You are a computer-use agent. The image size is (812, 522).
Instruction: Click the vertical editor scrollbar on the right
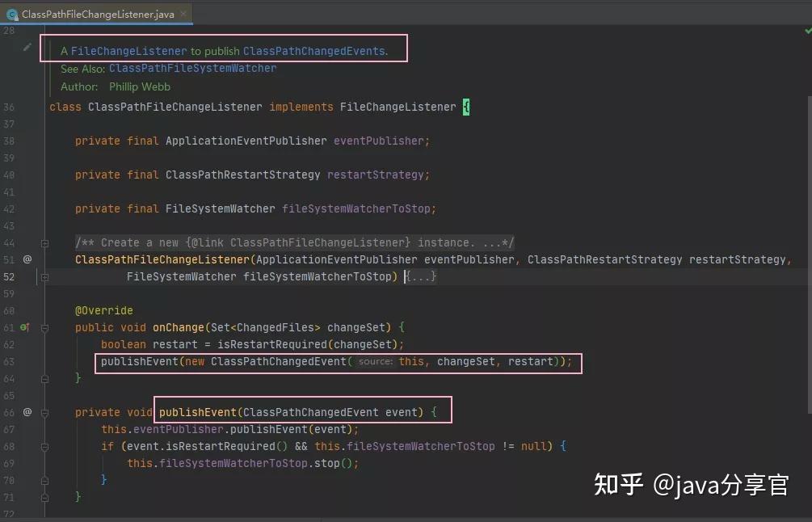(809, 254)
